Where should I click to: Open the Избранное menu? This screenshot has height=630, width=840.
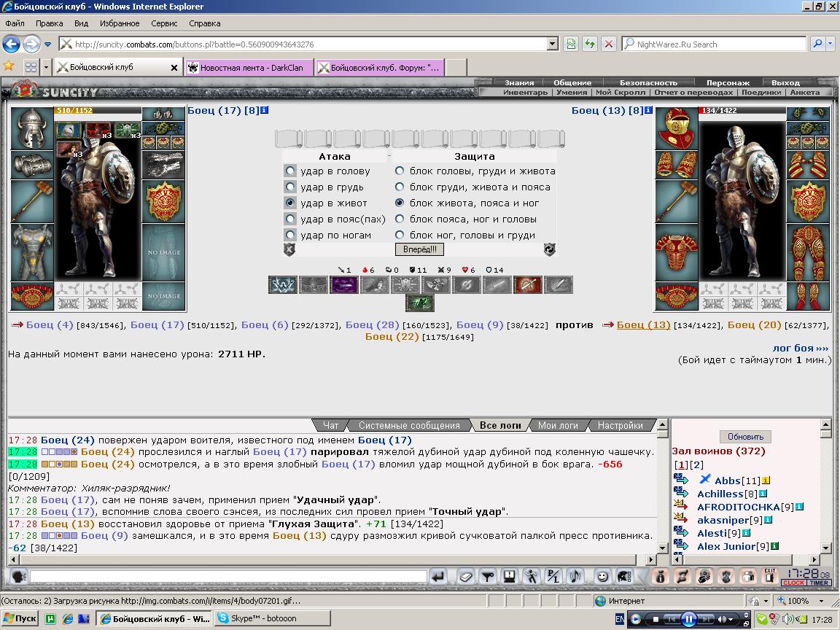[x=120, y=23]
